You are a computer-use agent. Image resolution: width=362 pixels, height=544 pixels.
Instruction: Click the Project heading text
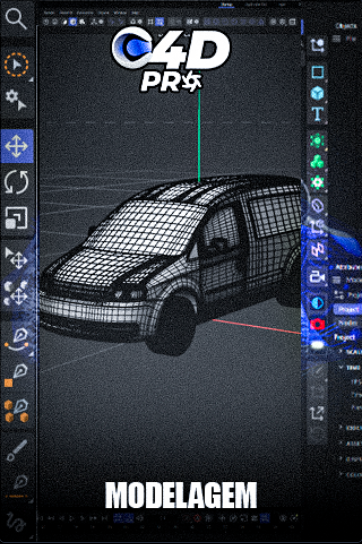tap(345, 337)
